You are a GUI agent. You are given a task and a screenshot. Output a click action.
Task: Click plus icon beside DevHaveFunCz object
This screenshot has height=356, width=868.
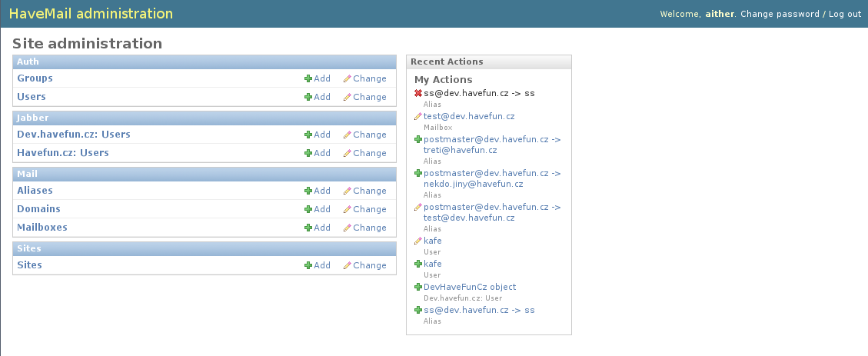[x=418, y=287]
